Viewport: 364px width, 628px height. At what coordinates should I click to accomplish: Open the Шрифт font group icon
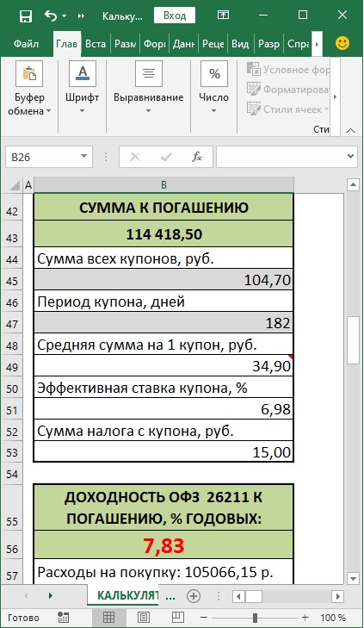pyautogui.click(x=83, y=74)
